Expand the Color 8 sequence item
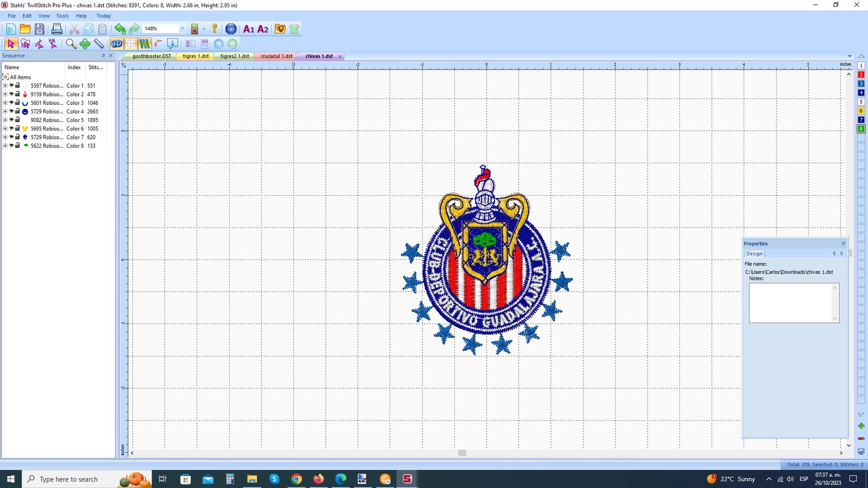 point(5,146)
